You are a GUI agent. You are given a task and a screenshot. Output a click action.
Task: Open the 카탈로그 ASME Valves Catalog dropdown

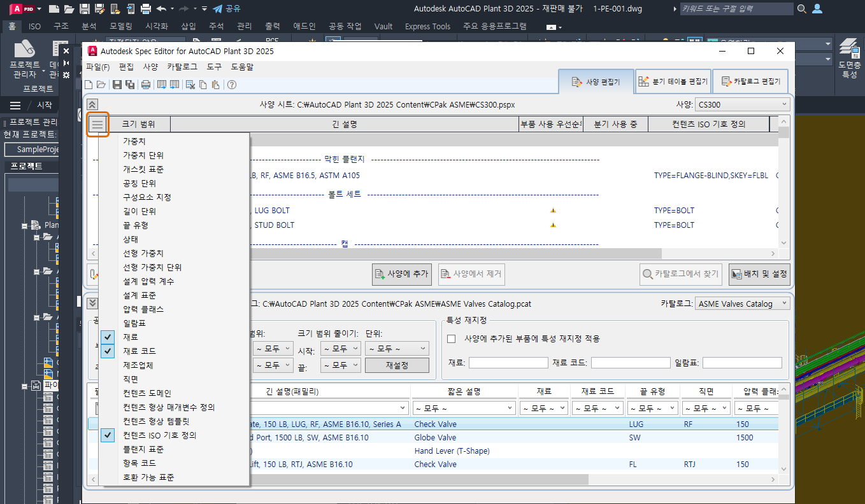click(742, 304)
